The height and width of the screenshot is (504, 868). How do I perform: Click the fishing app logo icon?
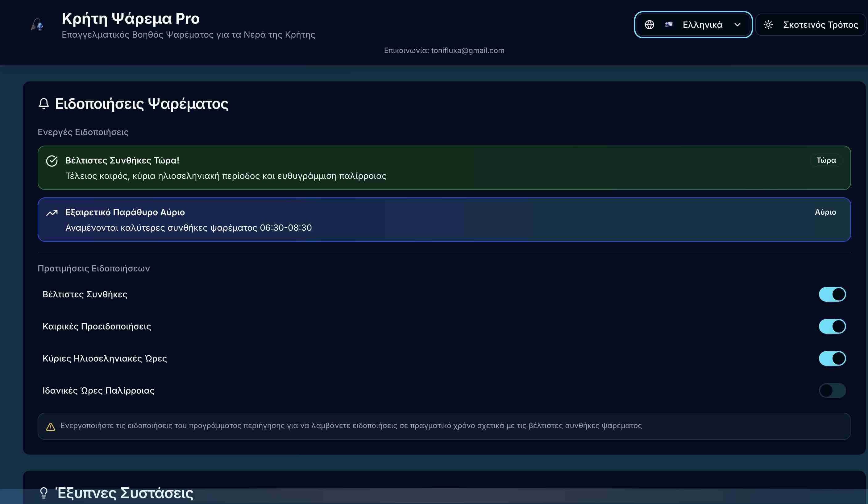click(x=37, y=25)
